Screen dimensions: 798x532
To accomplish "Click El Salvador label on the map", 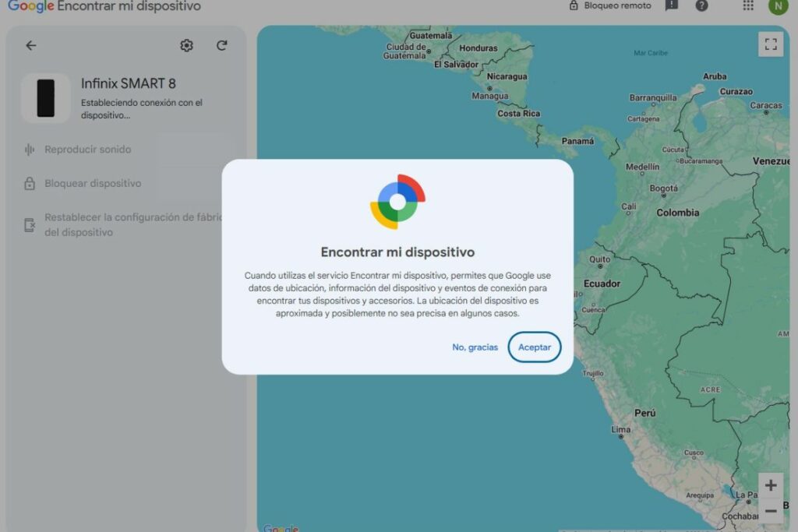I will point(456,65).
